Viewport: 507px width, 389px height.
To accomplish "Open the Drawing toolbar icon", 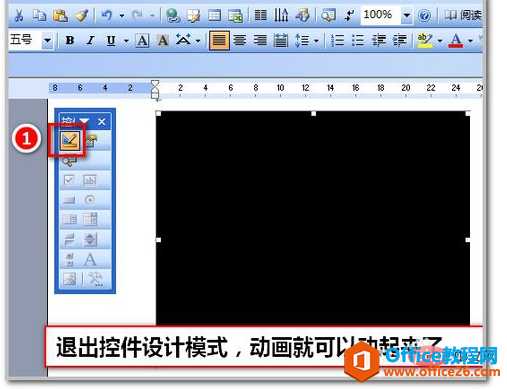I will 302,15.
